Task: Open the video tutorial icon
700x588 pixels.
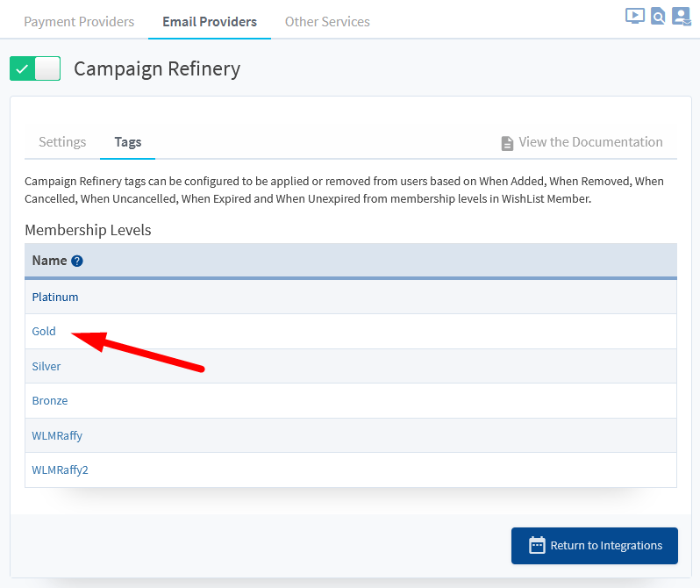Action: [x=635, y=16]
